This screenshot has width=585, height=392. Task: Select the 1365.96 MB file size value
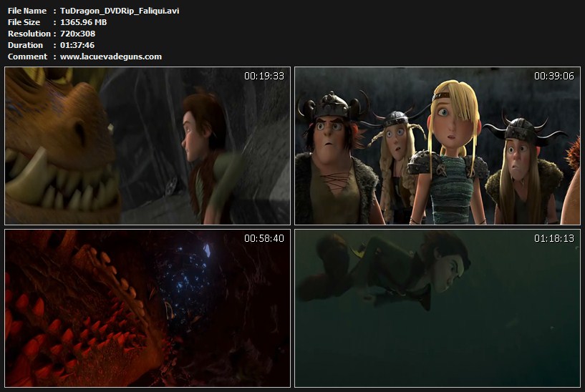83,22
